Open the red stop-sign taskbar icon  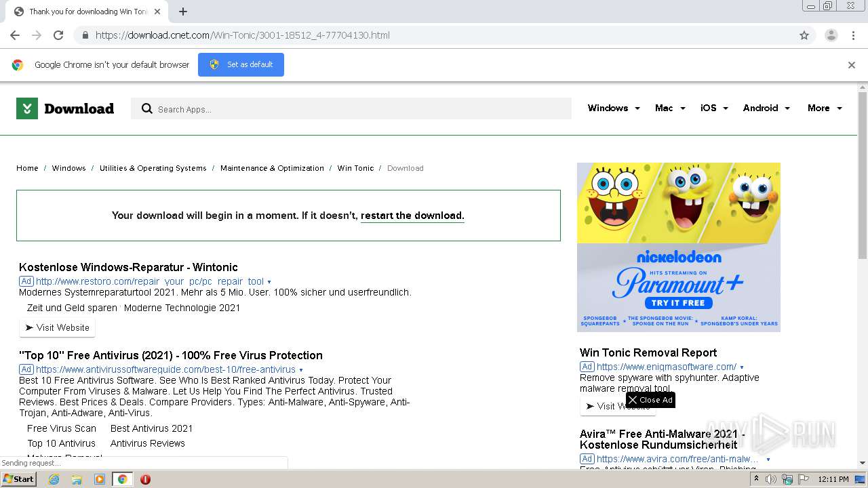click(x=145, y=479)
